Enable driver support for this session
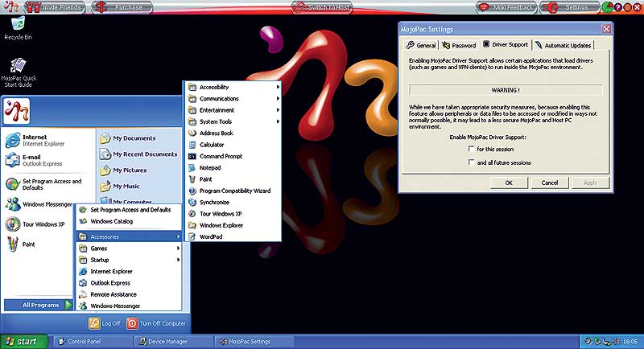This screenshot has width=644, height=349. (x=471, y=149)
